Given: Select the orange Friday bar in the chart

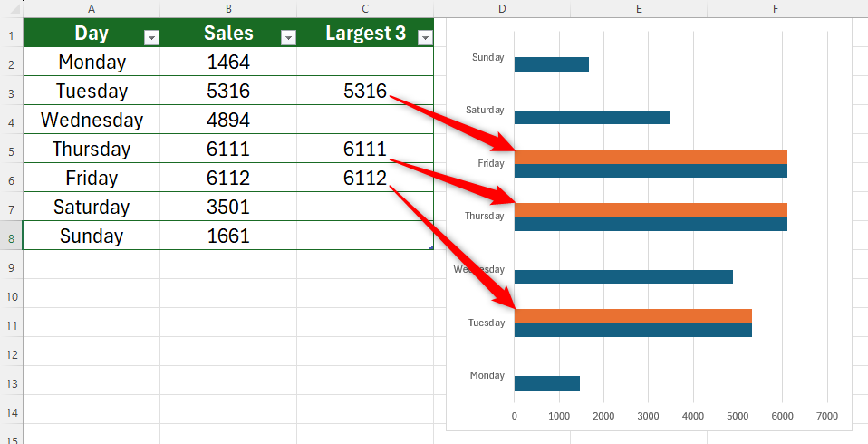Looking at the screenshot, I should click(x=650, y=157).
